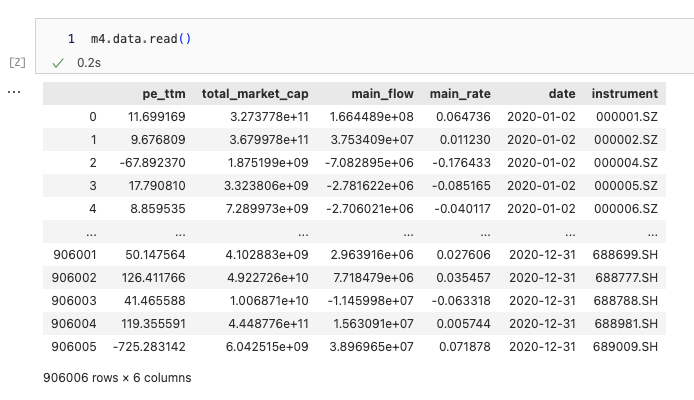
Task: Select the total_market_cap column header
Action: (255, 94)
